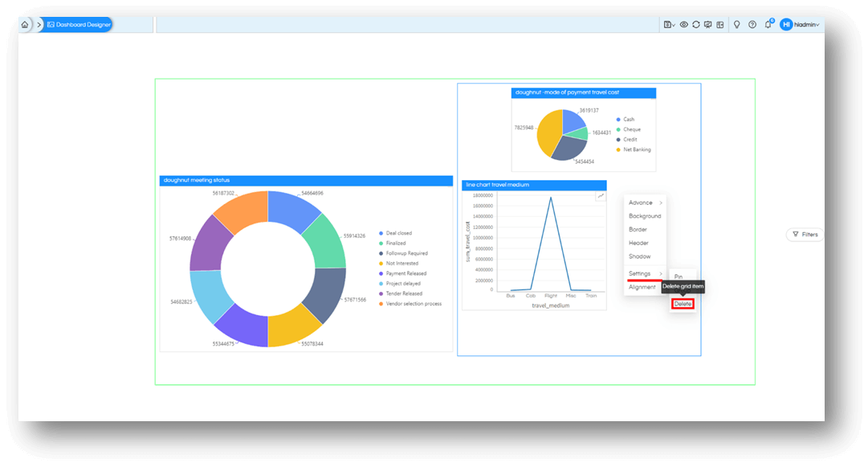Open the Dashboard Designer breadcrumb
Screen dimensions: 868x463
coord(79,24)
